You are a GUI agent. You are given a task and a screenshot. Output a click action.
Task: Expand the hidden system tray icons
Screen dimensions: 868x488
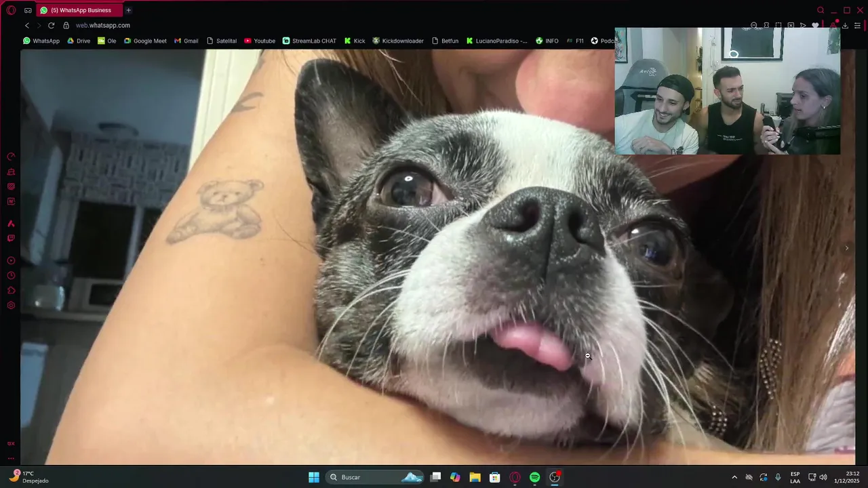coord(734,477)
